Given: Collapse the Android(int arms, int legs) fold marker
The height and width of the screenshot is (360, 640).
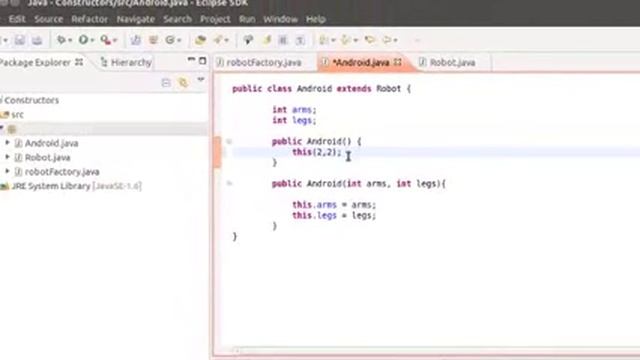Looking at the screenshot, I should click(229, 183).
